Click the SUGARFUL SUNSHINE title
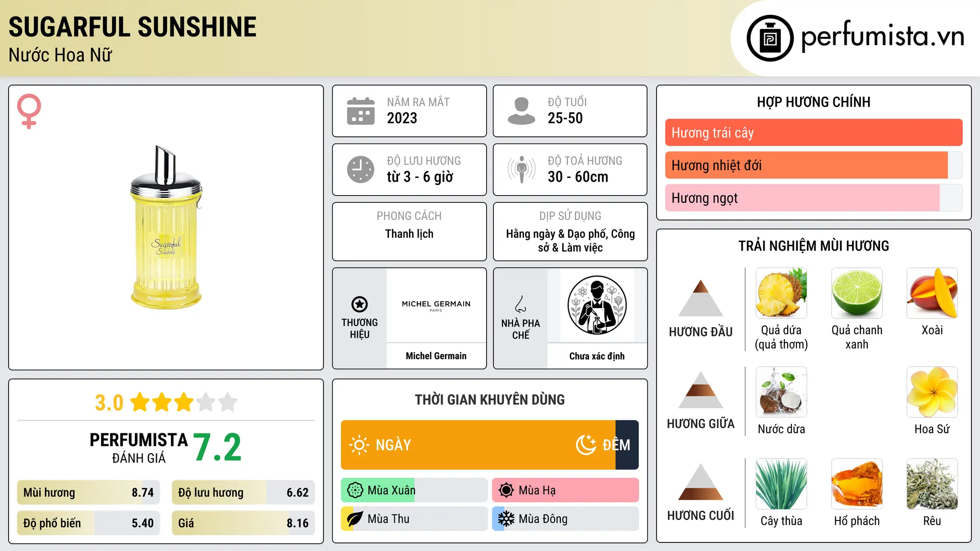 133,27
